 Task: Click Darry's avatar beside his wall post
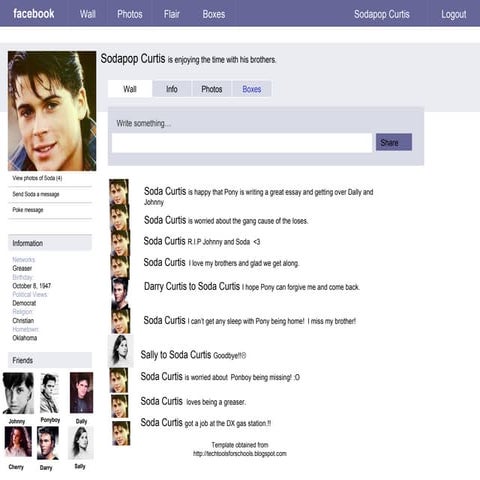(x=120, y=293)
